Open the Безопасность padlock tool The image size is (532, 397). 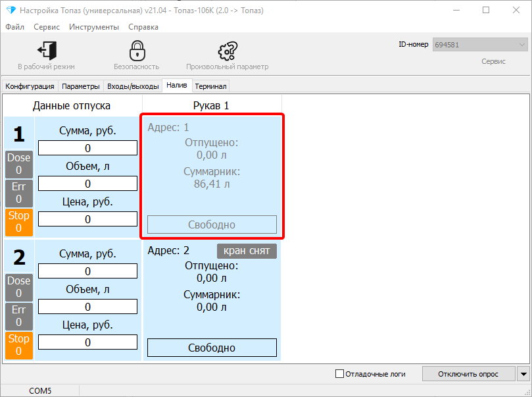tap(137, 51)
